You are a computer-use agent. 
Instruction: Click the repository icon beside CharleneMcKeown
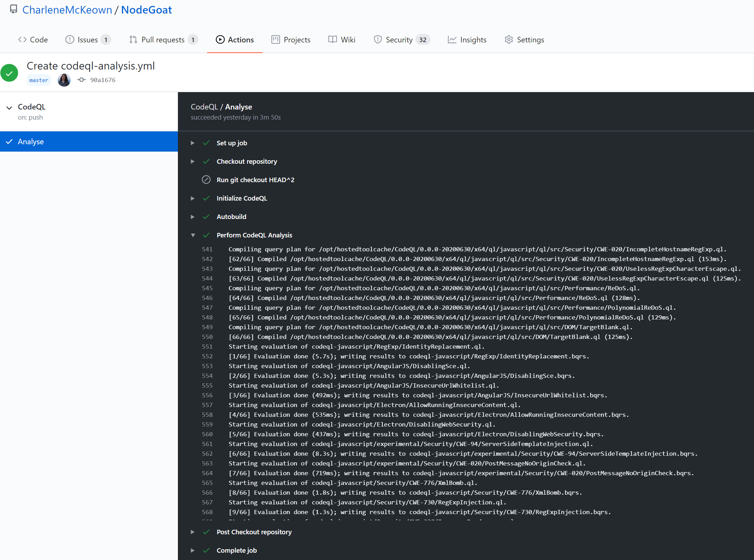coord(13,9)
